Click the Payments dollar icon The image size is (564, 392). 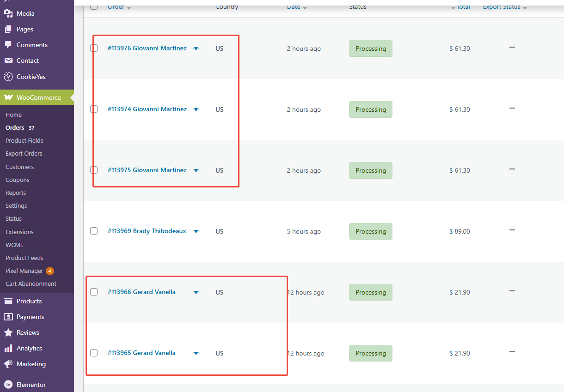point(8,317)
